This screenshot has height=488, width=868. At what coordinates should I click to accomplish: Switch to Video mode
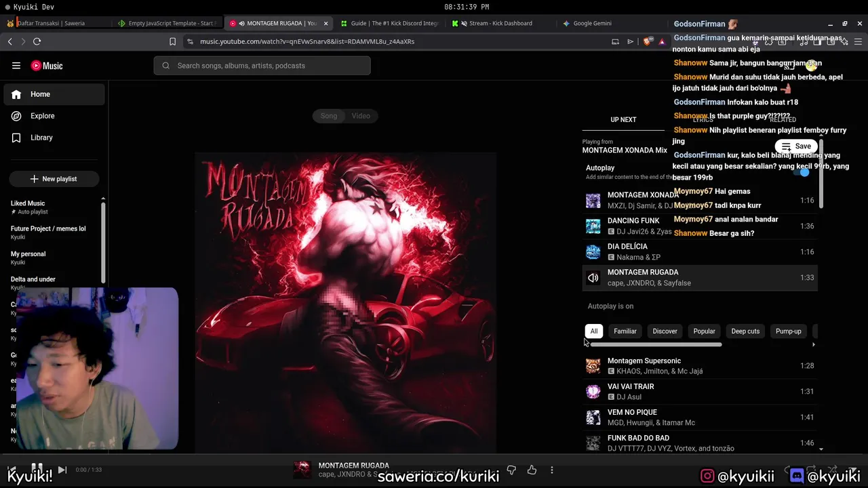361,116
